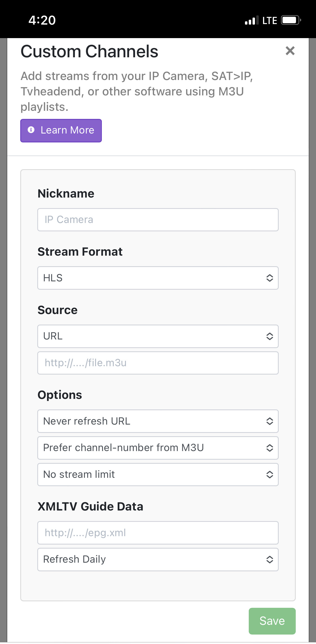This screenshot has height=644, width=316.
Task: Click the chevron arrows on No stream limit
Action: [270, 475]
